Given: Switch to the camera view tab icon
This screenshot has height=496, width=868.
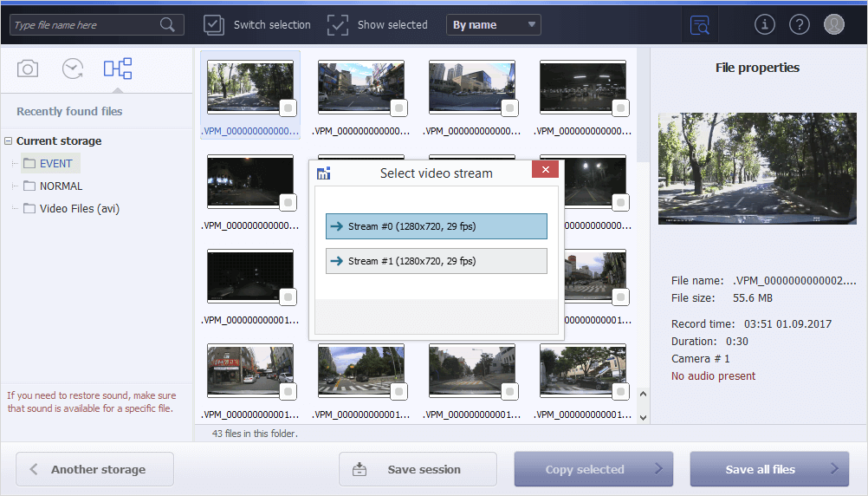Looking at the screenshot, I should coord(28,69).
